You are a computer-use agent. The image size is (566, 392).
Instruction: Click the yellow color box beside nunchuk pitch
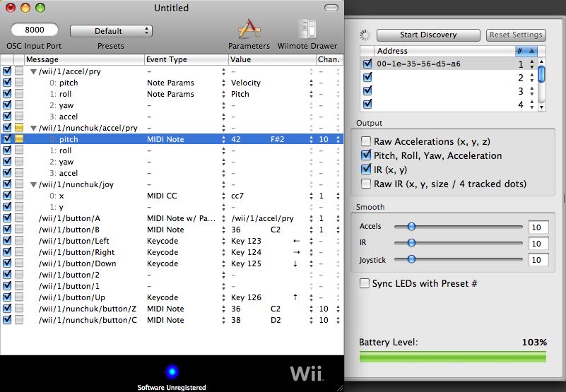[x=19, y=139]
